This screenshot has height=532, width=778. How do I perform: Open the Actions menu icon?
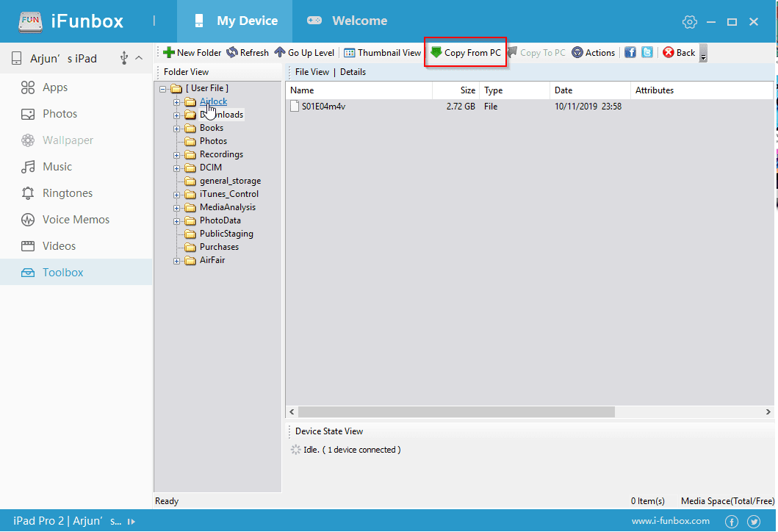[577, 53]
